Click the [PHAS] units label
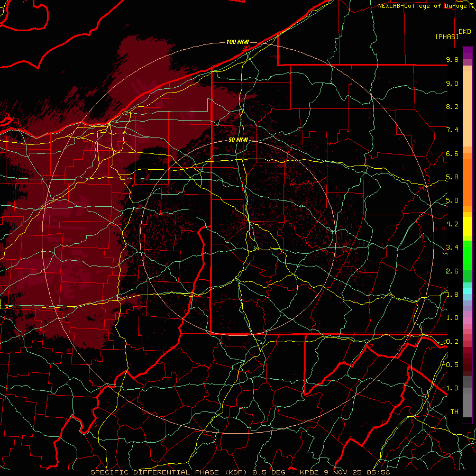 447,36
